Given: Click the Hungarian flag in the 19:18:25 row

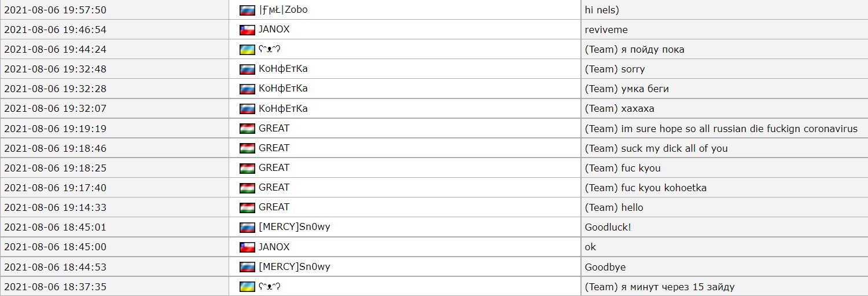Looking at the screenshot, I should tap(247, 168).
